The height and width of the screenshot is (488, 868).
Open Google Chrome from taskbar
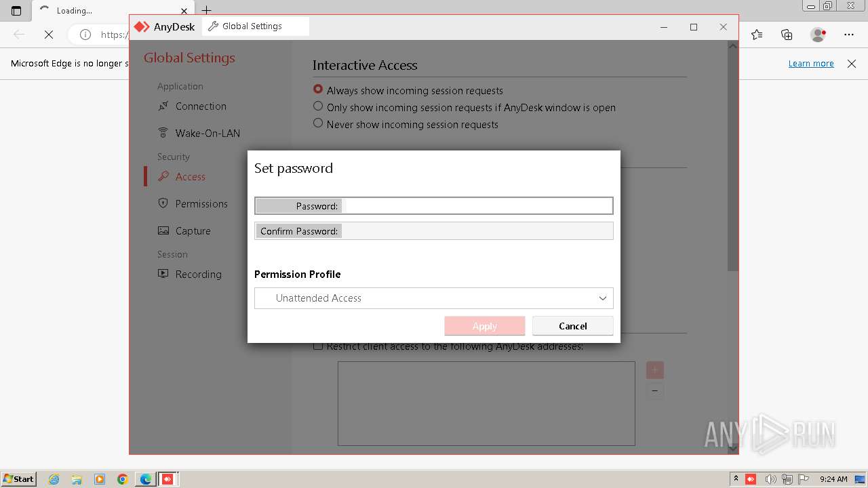click(122, 479)
